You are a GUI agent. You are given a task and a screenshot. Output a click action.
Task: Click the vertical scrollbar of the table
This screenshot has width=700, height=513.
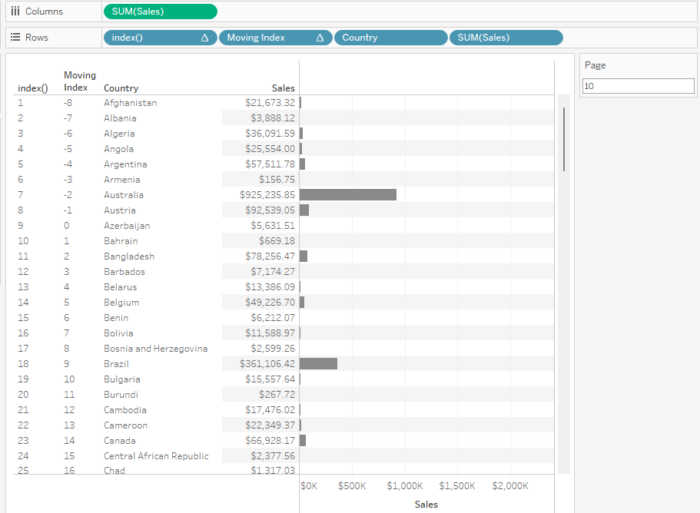coord(565,140)
